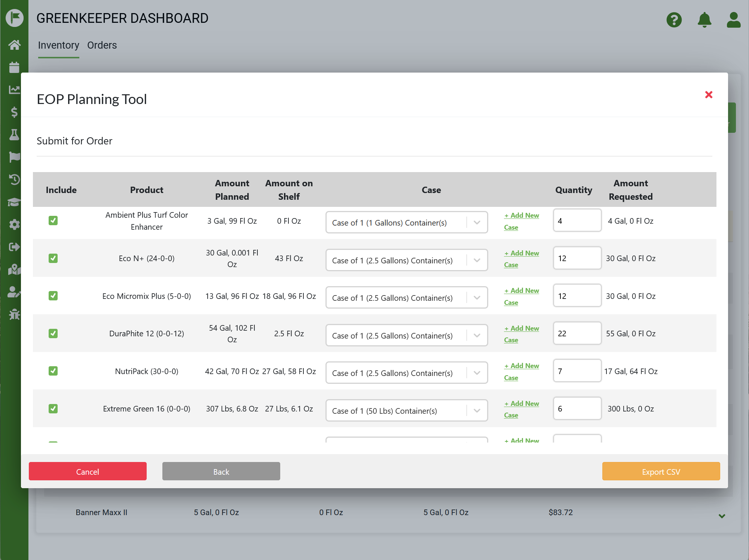Click quantity field for Eco N+ row
The height and width of the screenshot is (560, 749).
tap(577, 258)
